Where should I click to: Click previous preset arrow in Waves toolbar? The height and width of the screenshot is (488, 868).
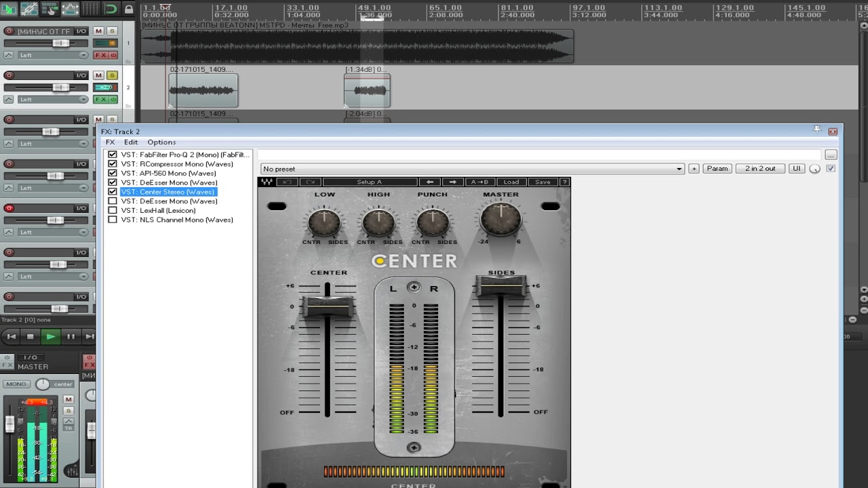coord(429,182)
